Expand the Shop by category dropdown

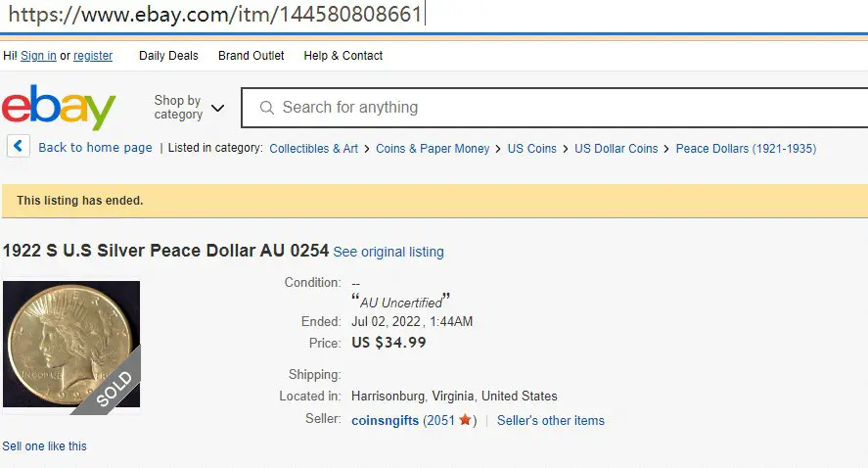[x=189, y=107]
